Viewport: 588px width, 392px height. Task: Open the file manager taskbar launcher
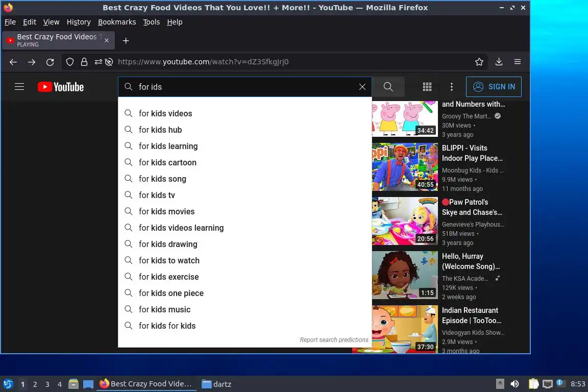point(73,384)
